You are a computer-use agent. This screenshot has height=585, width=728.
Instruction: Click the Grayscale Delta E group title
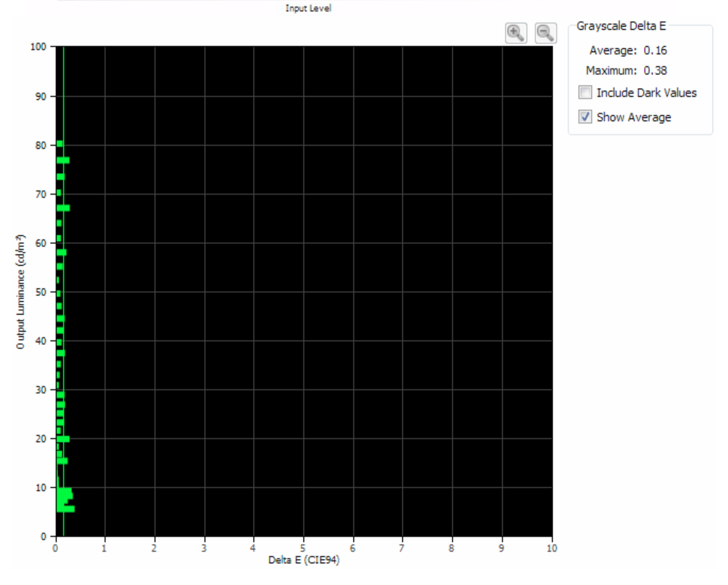click(621, 26)
